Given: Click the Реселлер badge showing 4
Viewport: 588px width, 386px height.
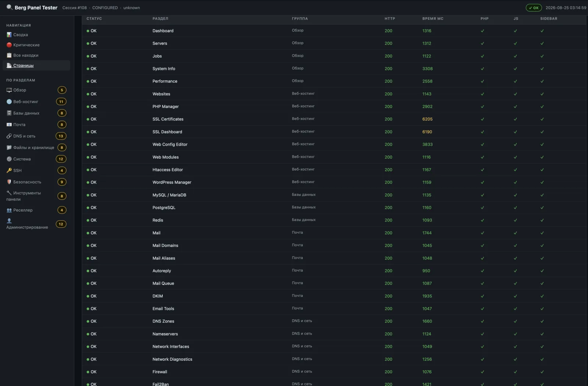Looking at the screenshot, I should coord(62,210).
